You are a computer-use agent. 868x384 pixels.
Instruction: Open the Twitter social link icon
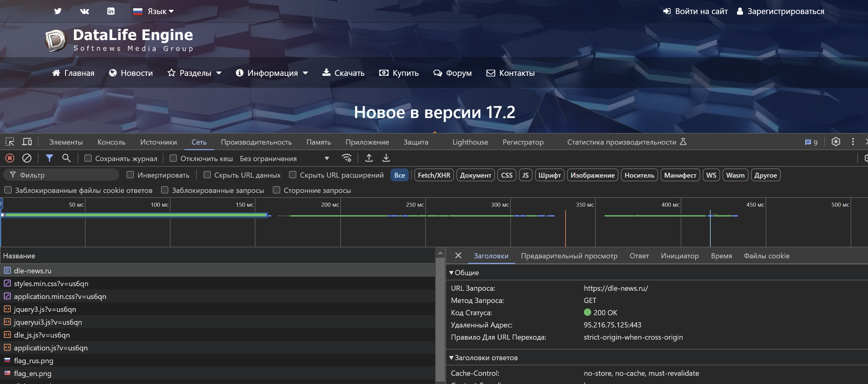(x=58, y=11)
